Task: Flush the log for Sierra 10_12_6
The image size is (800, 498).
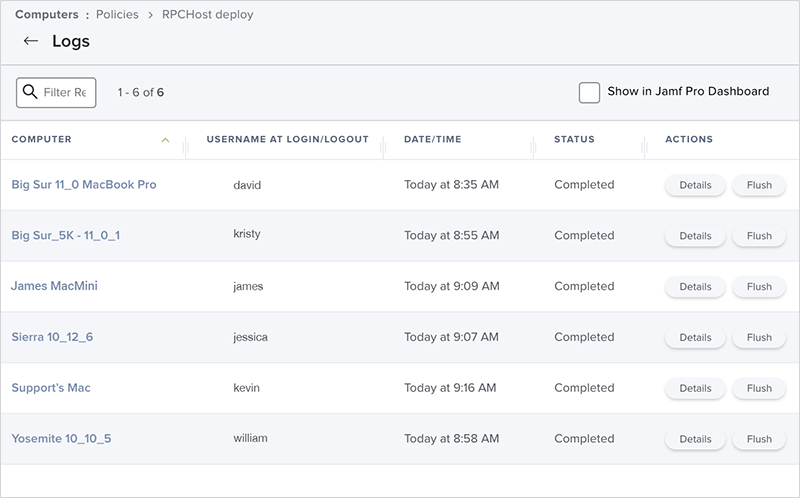Action: (759, 338)
